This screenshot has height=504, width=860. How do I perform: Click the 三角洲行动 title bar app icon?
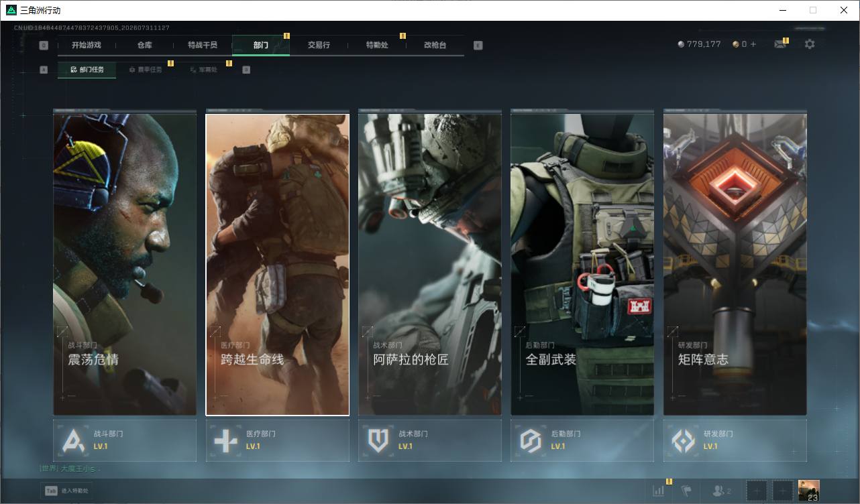pos(11,10)
